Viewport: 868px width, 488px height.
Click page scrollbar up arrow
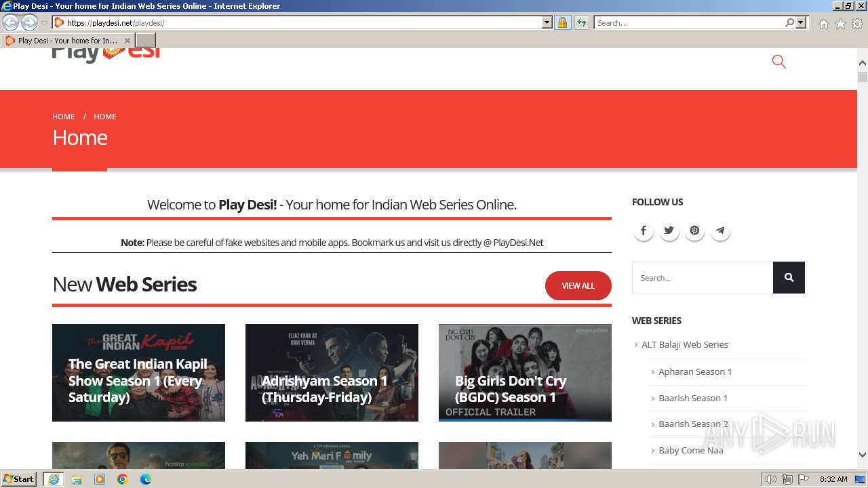(x=863, y=63)
